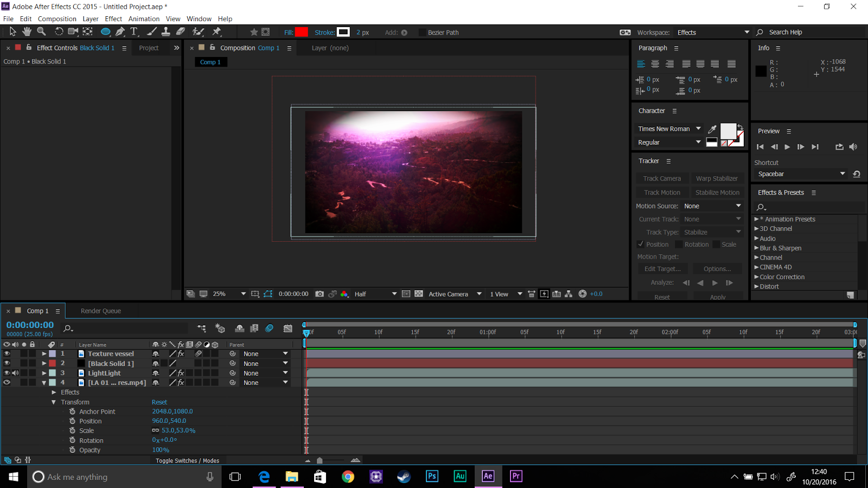868x488 pixels.
Task: Select the Pen tool in the toolbar
Action: [120, 31]
